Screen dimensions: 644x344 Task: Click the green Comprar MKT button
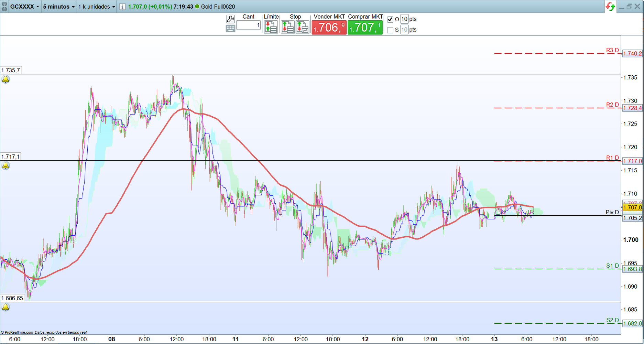[365, 28]
